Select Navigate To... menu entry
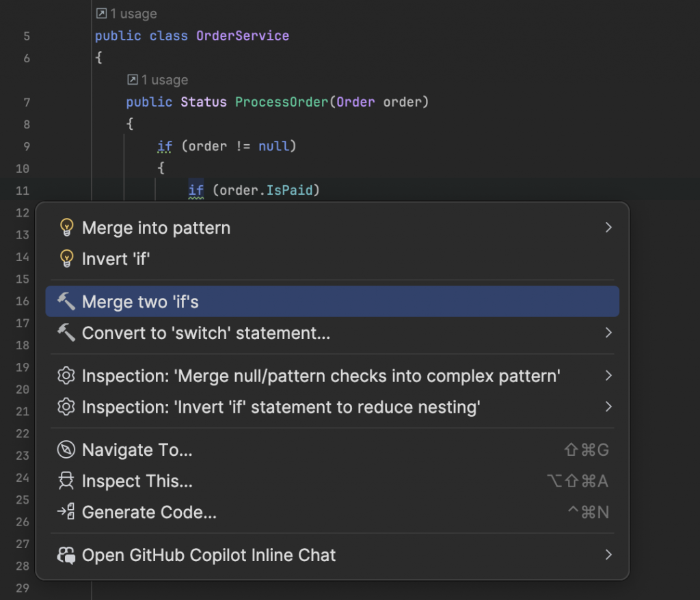The width and height of the screenshot is (700, 600). point(137,450)
